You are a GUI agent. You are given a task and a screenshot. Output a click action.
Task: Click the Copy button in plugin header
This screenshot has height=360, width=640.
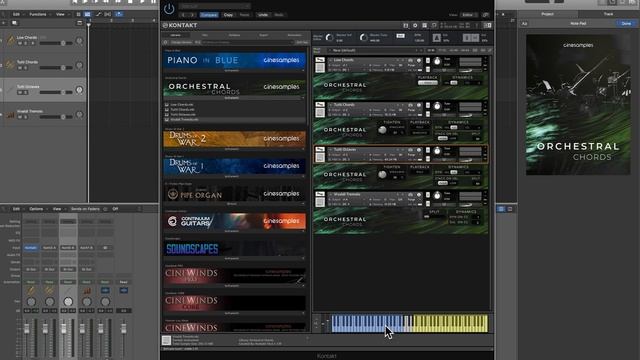coord(228,15)
